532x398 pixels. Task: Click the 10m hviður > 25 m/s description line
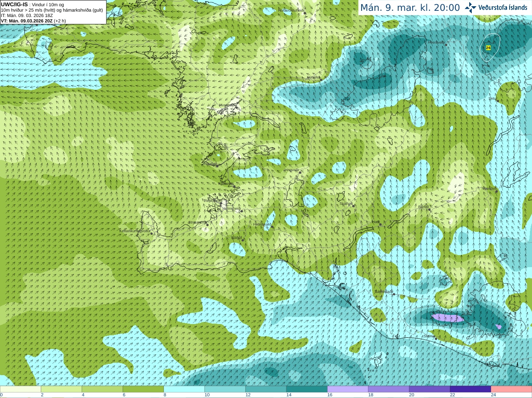click(52, 10)
